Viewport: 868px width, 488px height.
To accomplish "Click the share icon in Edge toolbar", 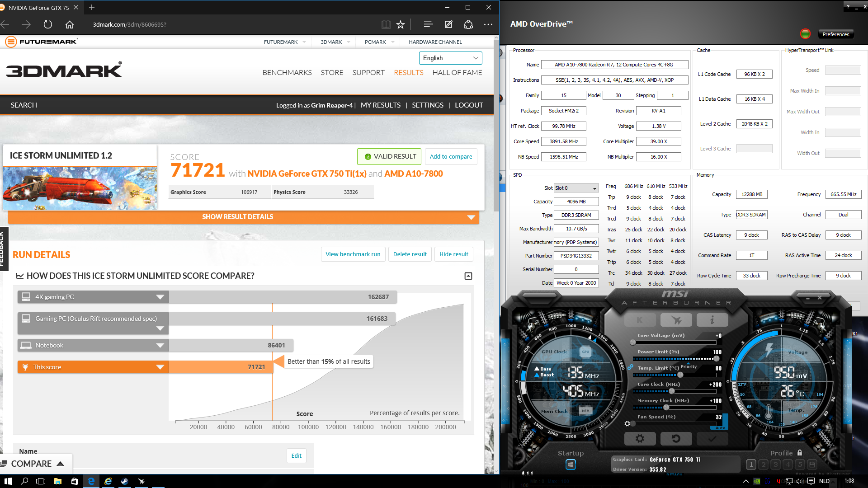I will 468,24.
